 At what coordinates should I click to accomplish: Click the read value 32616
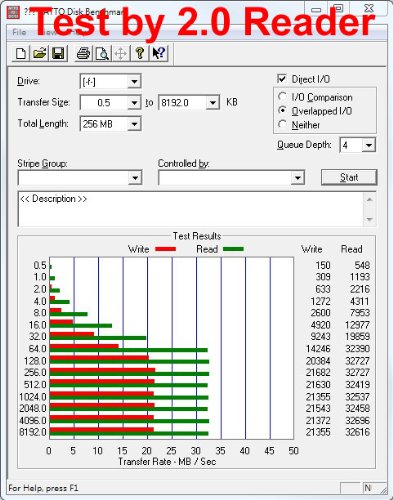point(357,432)
